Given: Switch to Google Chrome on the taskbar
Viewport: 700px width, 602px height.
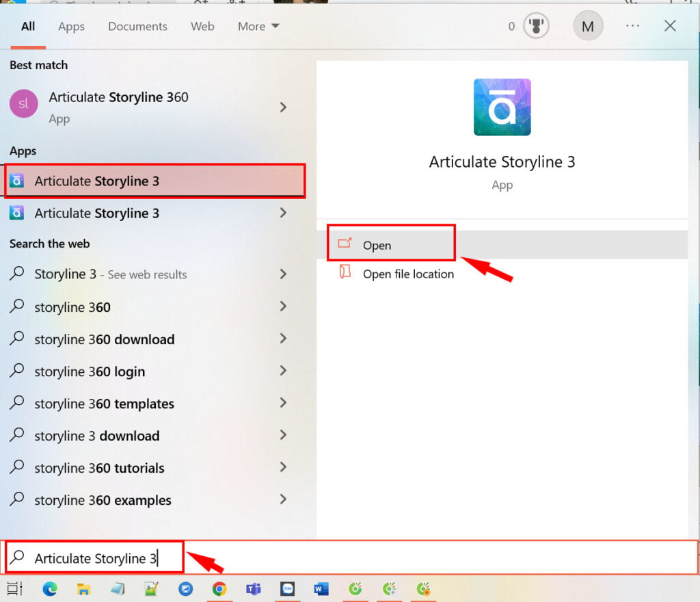Looking at the screenshot, I should click(219, 589).
